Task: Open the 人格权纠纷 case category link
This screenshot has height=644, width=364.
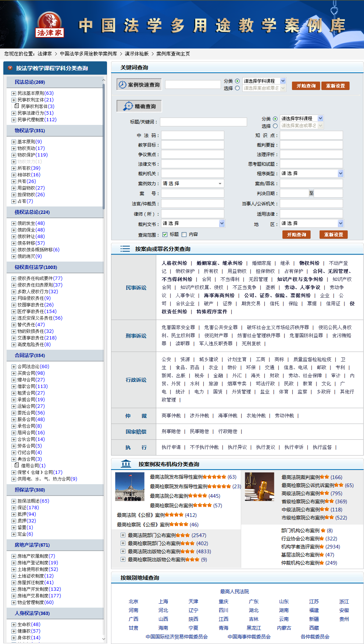Action: tap(174, 263)
